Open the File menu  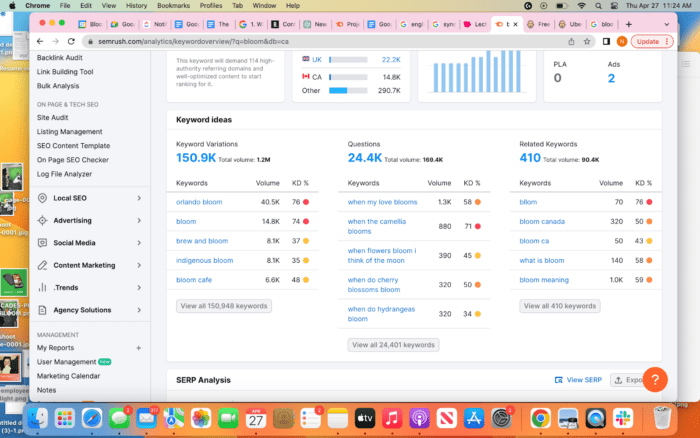[65, 6]
